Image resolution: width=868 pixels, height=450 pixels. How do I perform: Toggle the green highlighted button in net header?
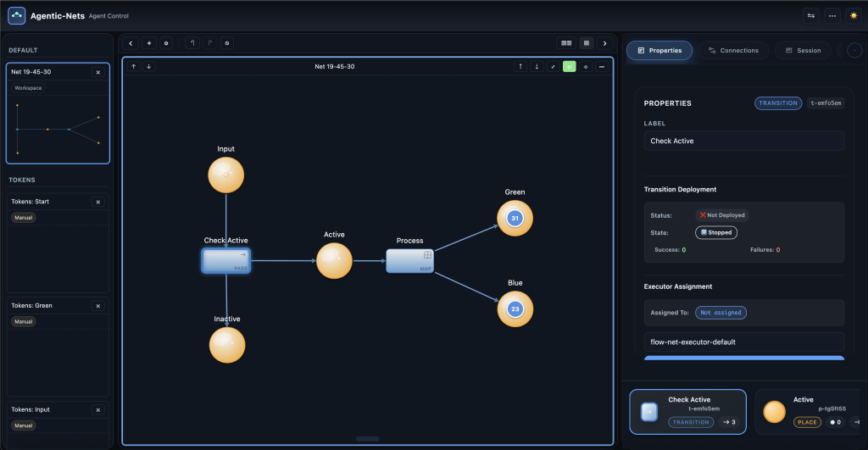click(570, 66)
